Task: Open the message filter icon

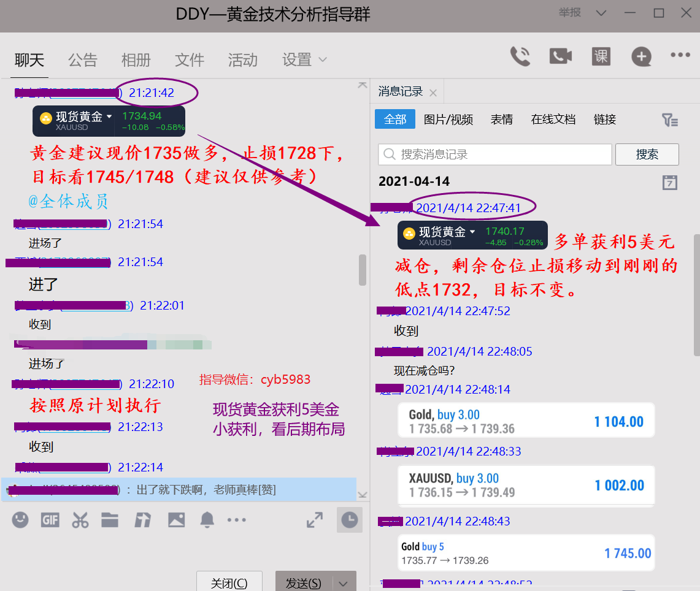Action: (x=670, y=120)
